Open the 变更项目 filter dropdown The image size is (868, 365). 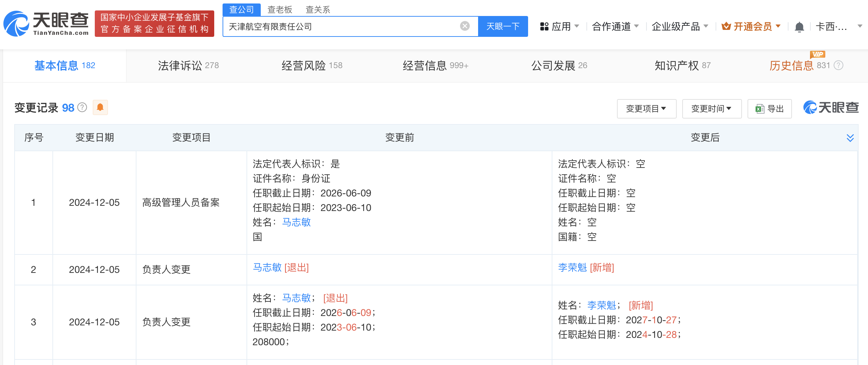coord(646,109)
